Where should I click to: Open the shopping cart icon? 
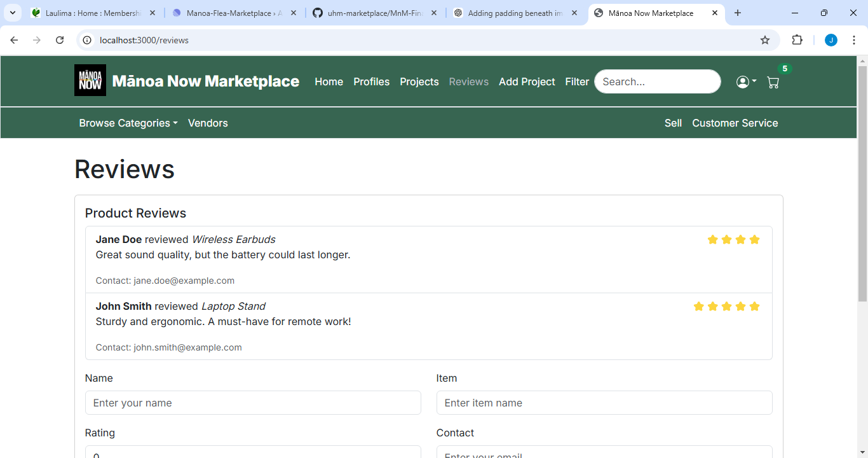(x=773, y=82)
